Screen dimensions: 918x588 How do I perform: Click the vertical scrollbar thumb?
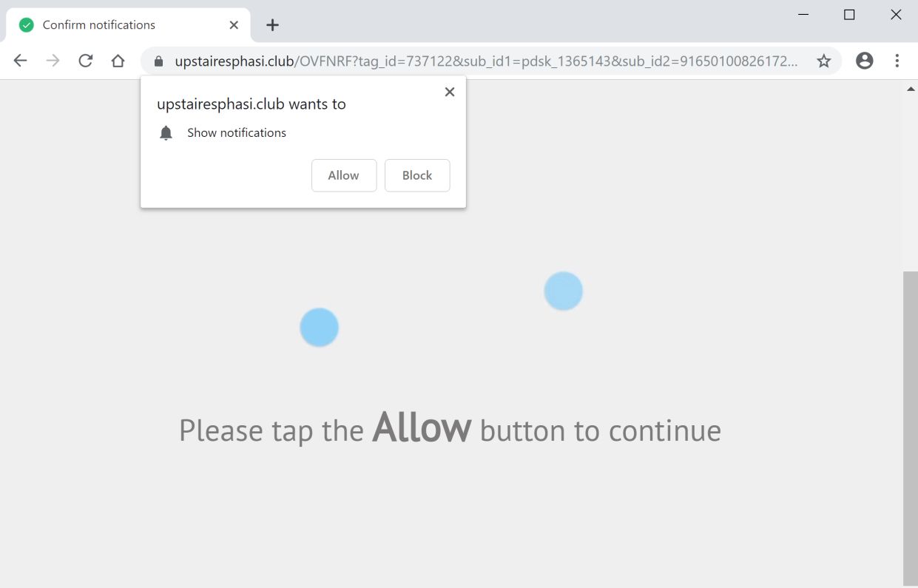910,429
